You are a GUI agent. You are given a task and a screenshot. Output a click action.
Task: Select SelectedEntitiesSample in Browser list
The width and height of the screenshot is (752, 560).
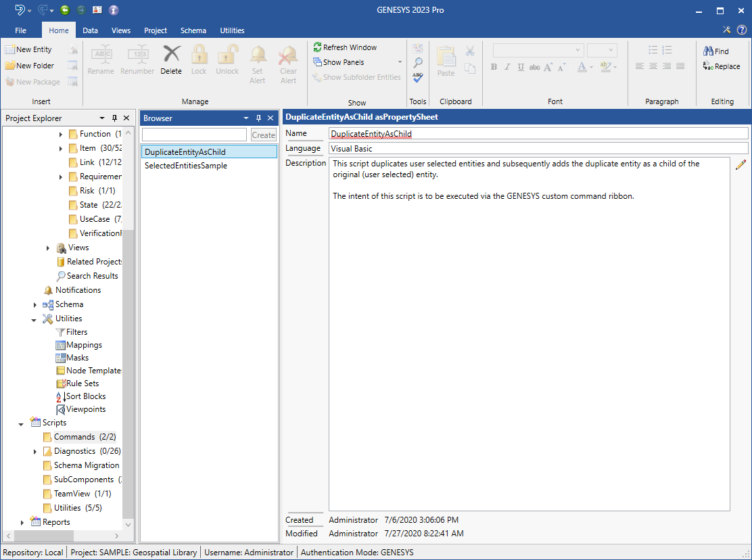[186, 166]
